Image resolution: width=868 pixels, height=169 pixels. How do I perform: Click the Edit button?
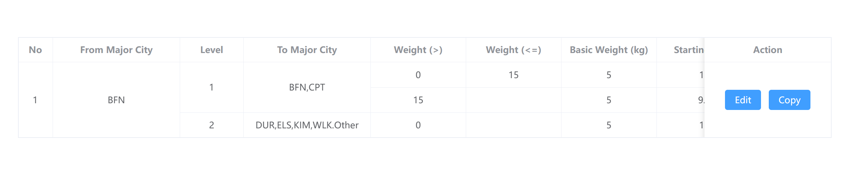743,100
